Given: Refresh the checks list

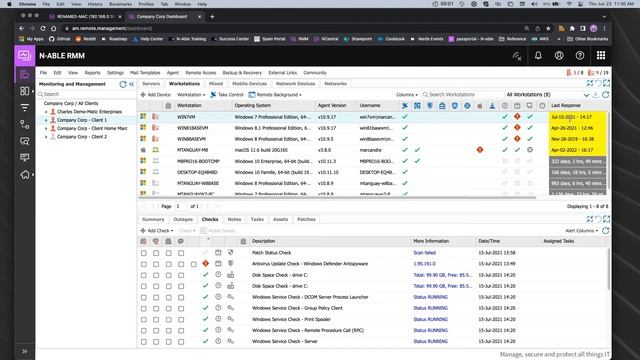Looking at the screenshot, I should 606,231.
